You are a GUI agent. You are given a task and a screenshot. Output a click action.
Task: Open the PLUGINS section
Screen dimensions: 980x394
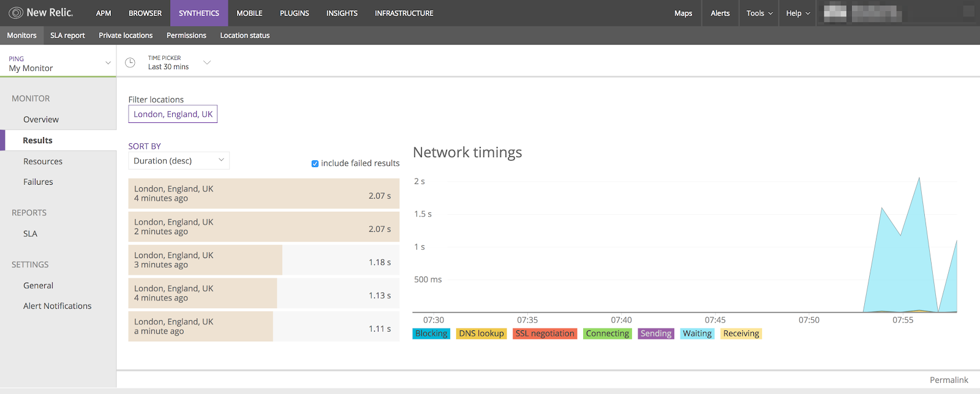(295, 13)
